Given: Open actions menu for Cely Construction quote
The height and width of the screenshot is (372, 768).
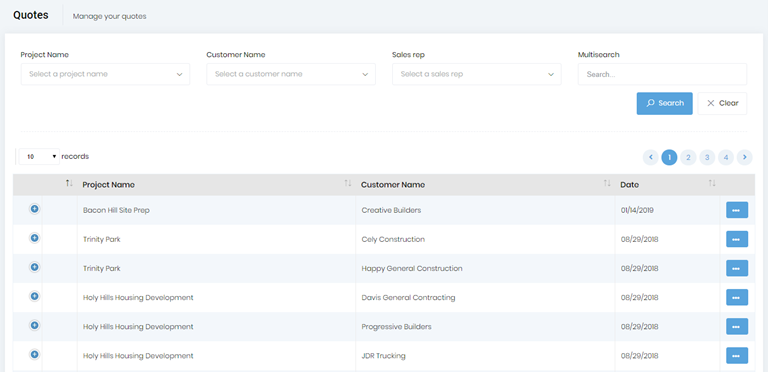Looking at the screenshot, I should [x=737, y=239].
